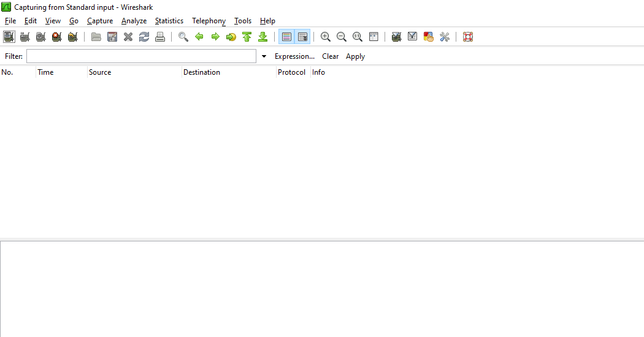Sort by the No. column header
Viewport: 644px width, 337px height.
click(18, 72)
